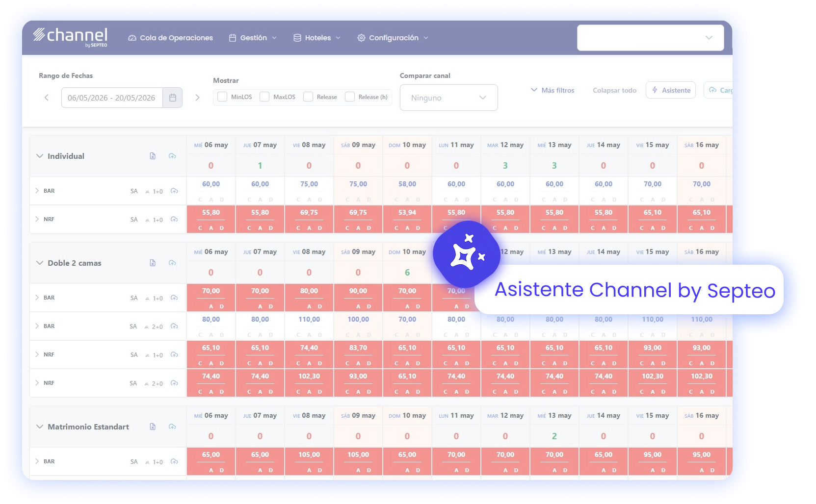Advance to the next date range arrow
Screen dimensions: 816x504
click(197, 98)
